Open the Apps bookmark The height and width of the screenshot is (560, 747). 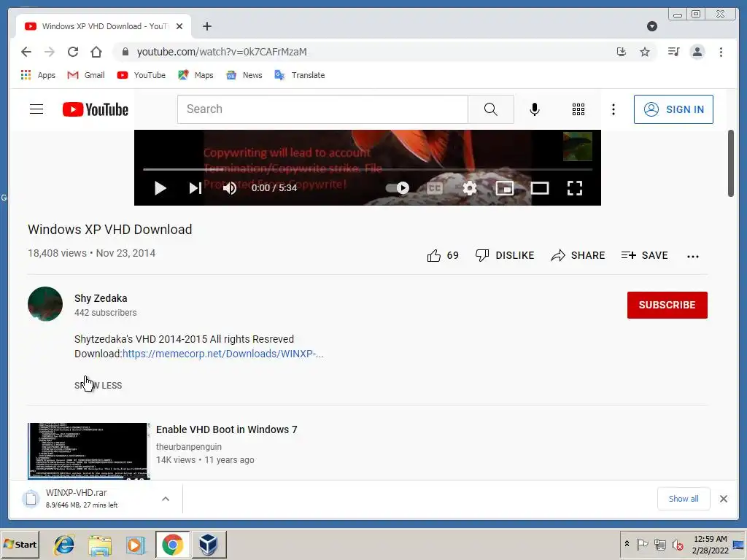click(38, 75)
